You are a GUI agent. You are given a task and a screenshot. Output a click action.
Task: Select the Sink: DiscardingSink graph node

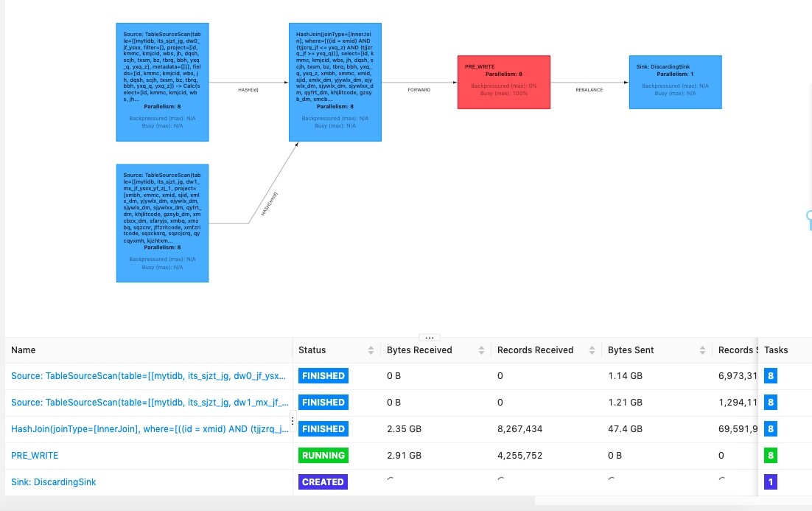tap(675, 82)
